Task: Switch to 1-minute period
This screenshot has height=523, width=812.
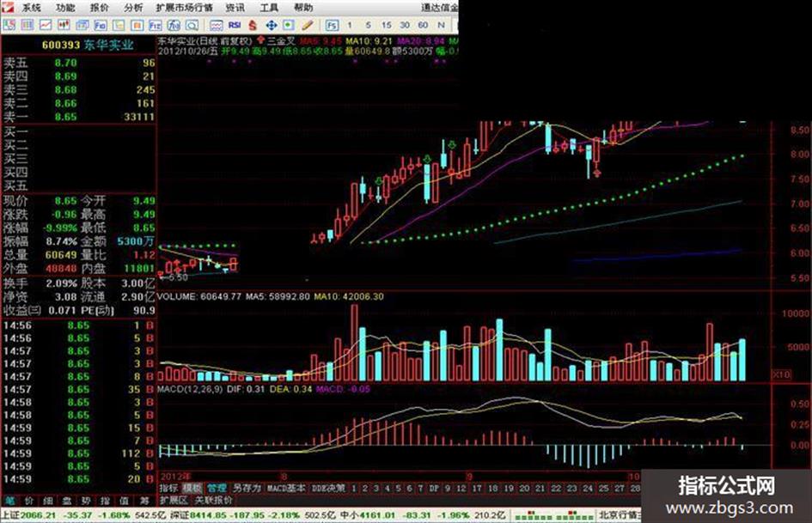Action: pos(350,24)
